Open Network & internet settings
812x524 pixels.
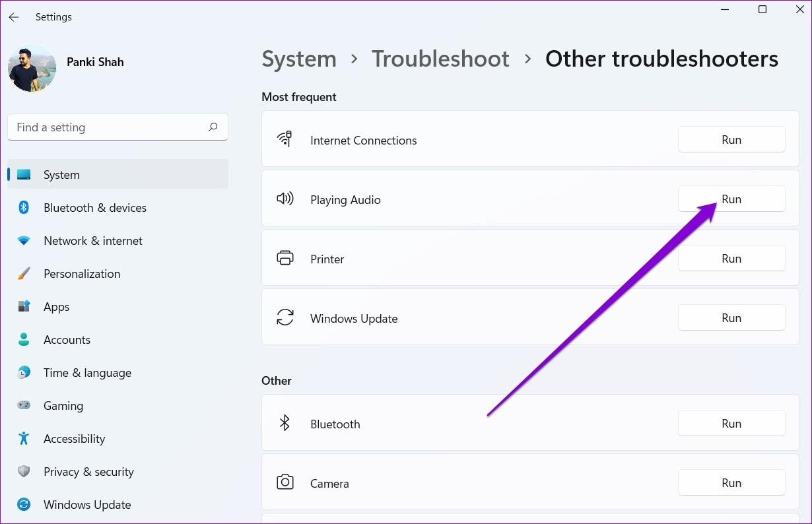click(92, 241)
